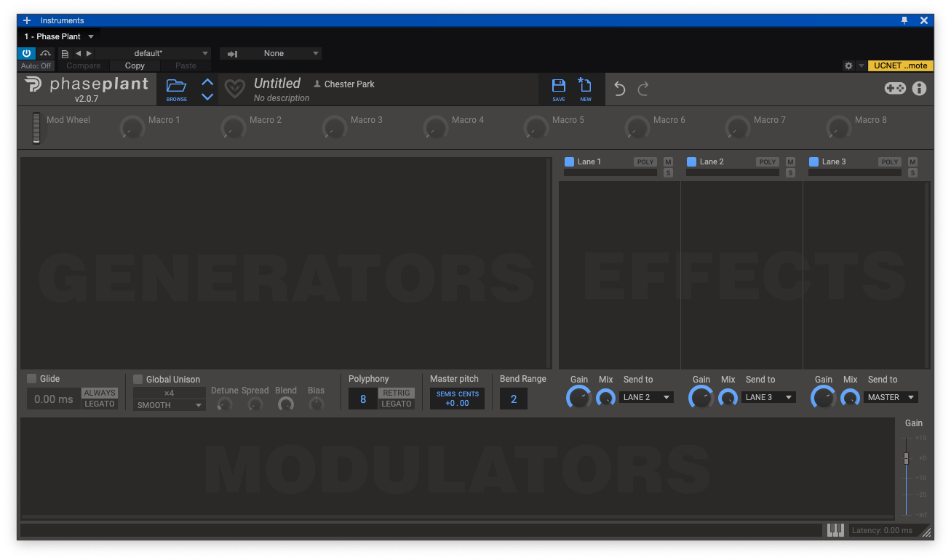Click the Copy button
951x560 pixels.
pyautogui.click(x=135, y=65)
